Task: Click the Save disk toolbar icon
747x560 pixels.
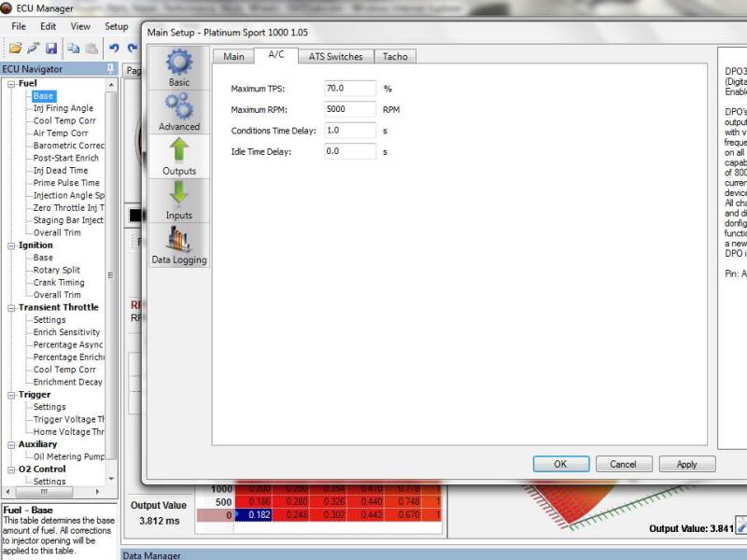Action: coord(51,49)
